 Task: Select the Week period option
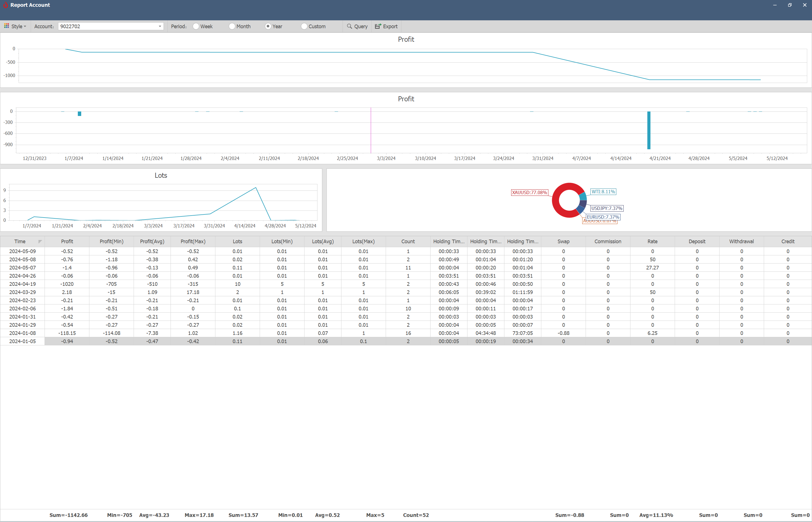tap(203, 27)
